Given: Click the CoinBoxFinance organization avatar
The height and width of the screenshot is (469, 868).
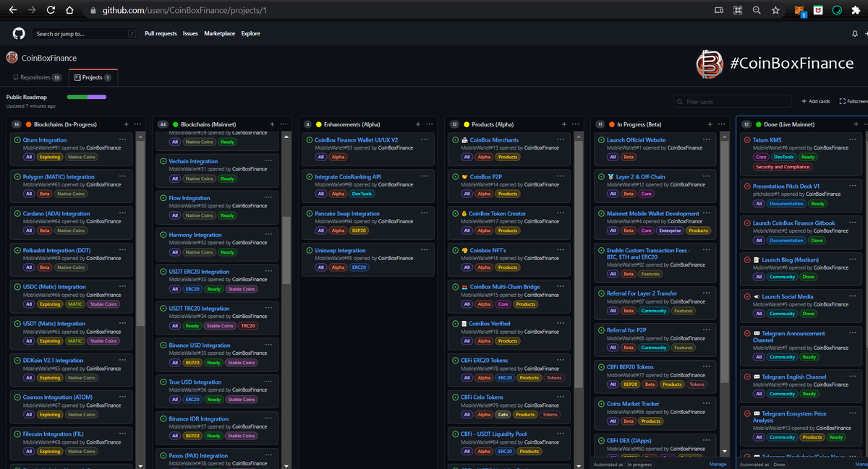Looking at the screenshot, I should point(10,57).
